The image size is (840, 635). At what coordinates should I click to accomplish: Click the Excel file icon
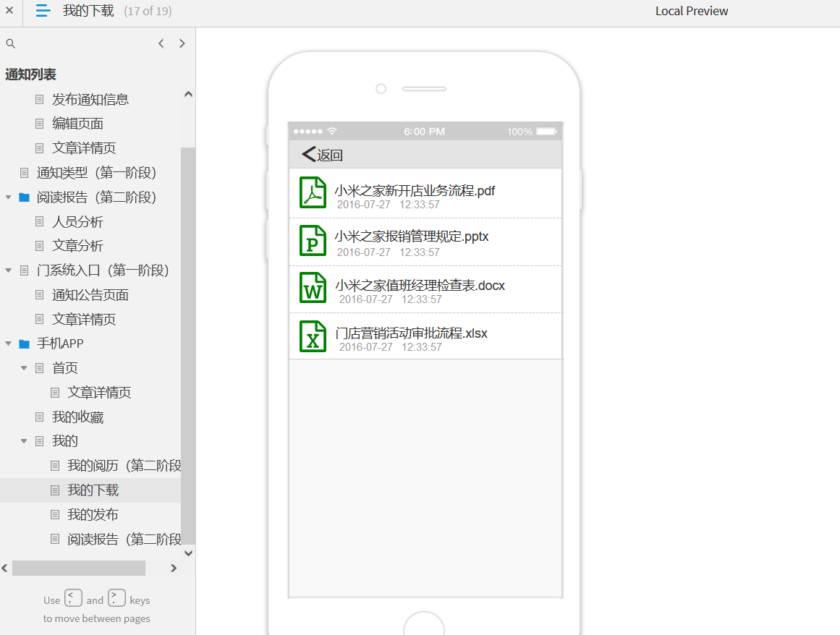313,336
